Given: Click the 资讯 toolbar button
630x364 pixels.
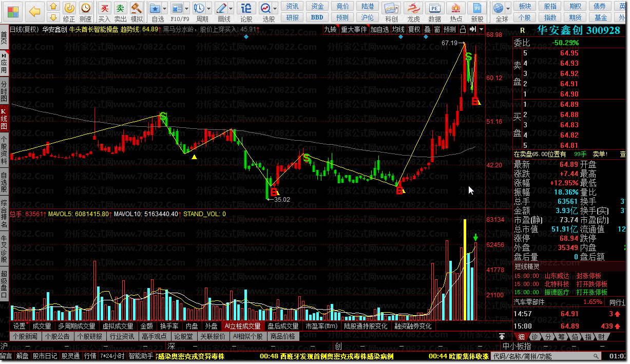Looking at the screenshot, I should point(292,6).
